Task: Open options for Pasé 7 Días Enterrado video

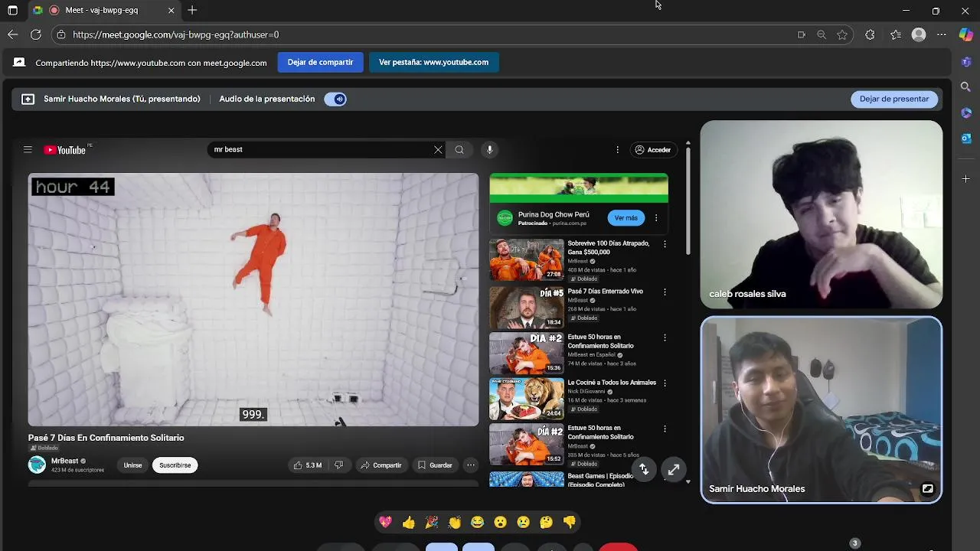Action: [665, 292]
